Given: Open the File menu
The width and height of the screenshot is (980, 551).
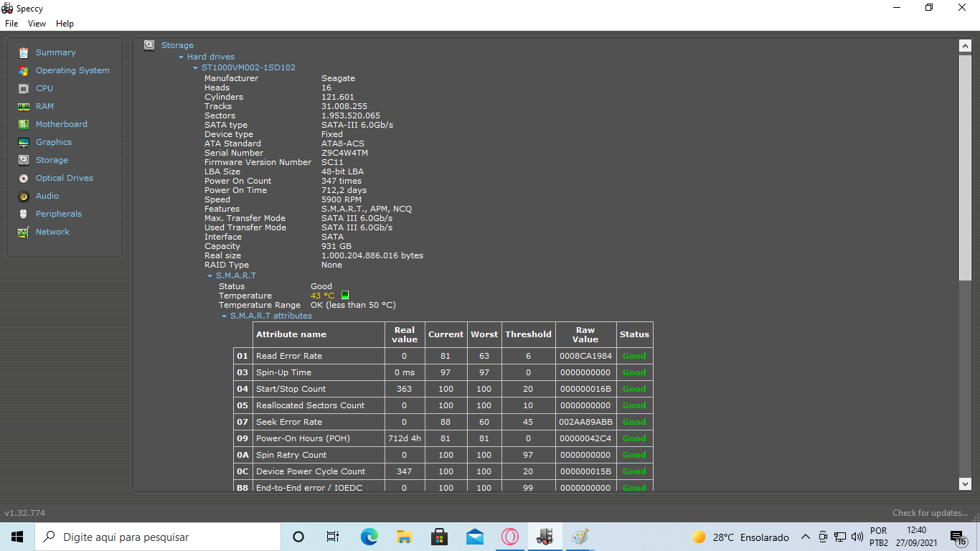Looking at the screenshot, I should pyautogui.click(x=11, y=24).
